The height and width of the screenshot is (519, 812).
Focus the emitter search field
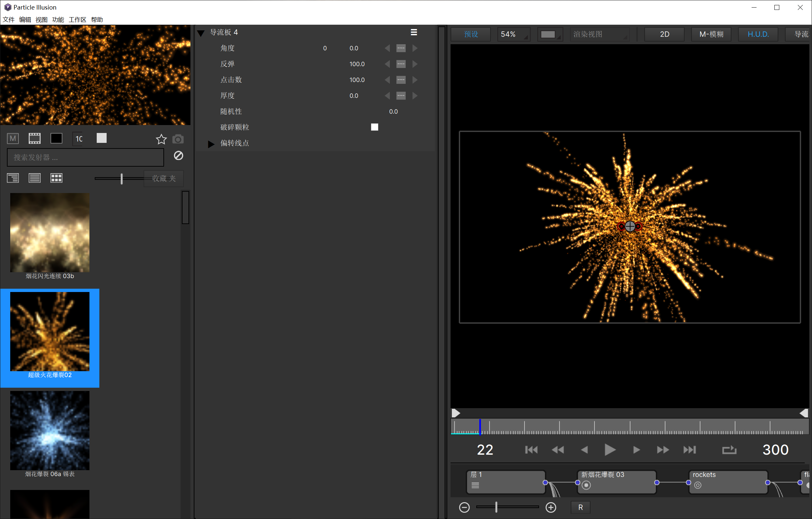click(85, 157)
